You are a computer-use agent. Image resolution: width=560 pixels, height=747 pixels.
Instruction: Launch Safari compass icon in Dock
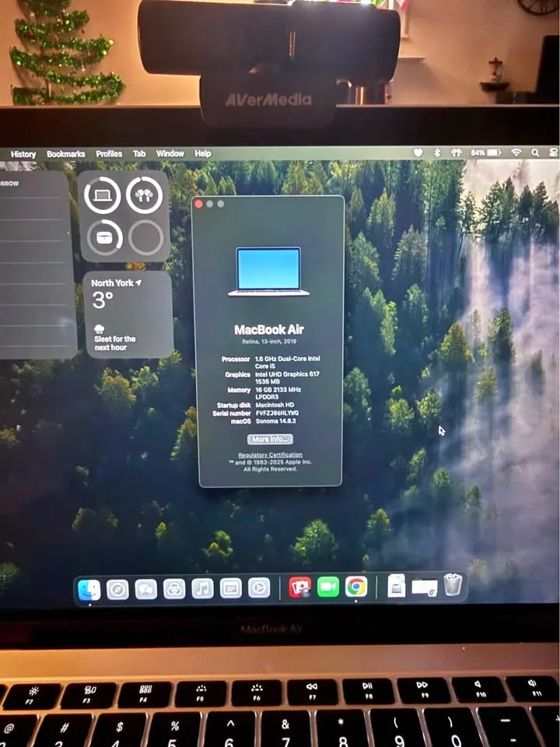pos(117,590)
